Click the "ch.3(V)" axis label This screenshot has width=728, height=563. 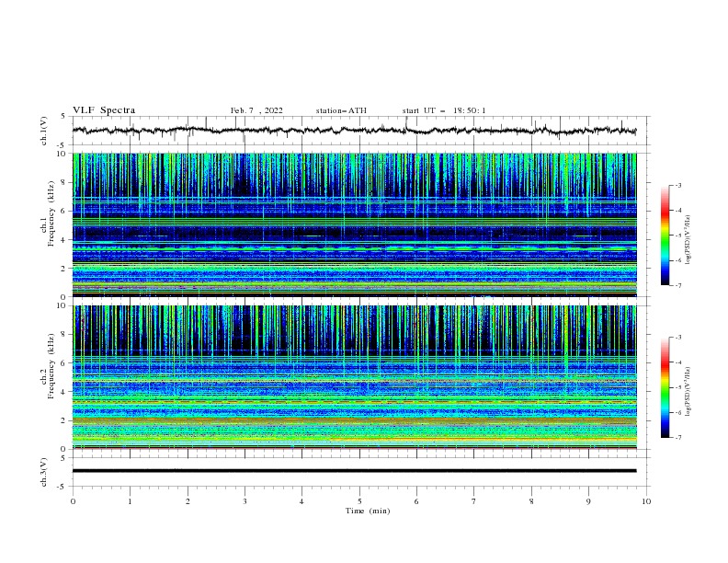point(43,472)
